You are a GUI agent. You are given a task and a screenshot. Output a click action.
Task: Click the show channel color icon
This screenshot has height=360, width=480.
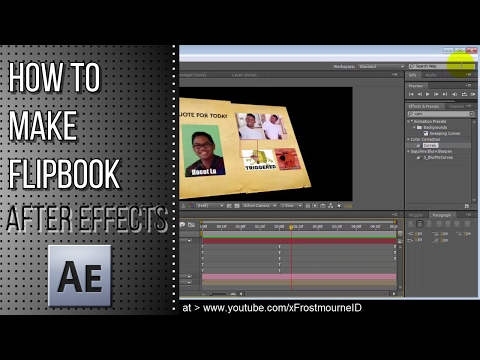[x=191, y=206]
